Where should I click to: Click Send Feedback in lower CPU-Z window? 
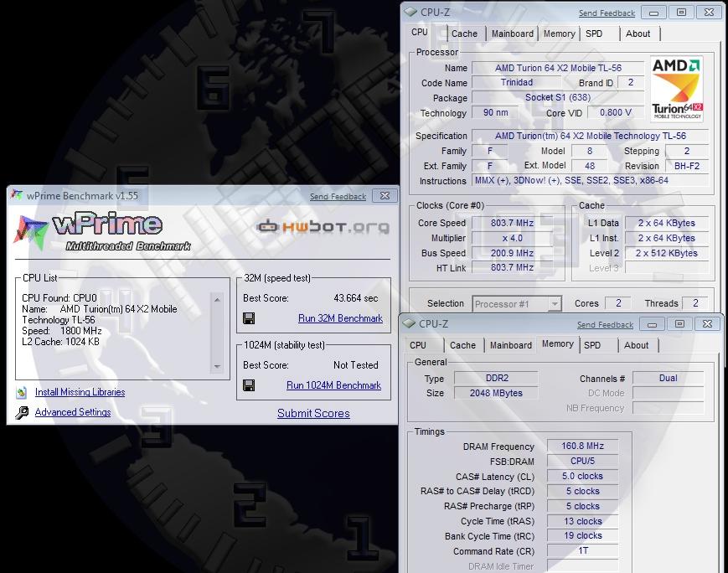(605, 325)
